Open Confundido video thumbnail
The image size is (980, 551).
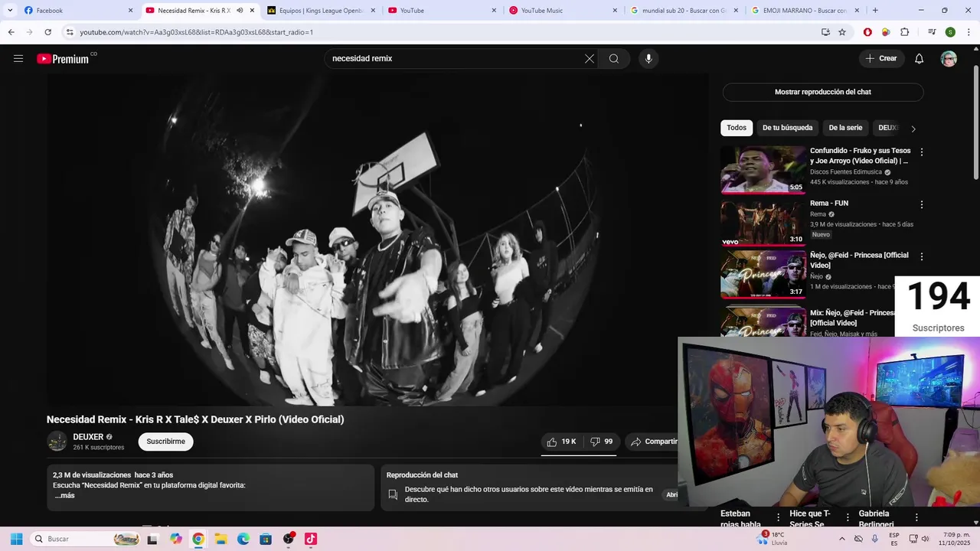coord(763,170)
